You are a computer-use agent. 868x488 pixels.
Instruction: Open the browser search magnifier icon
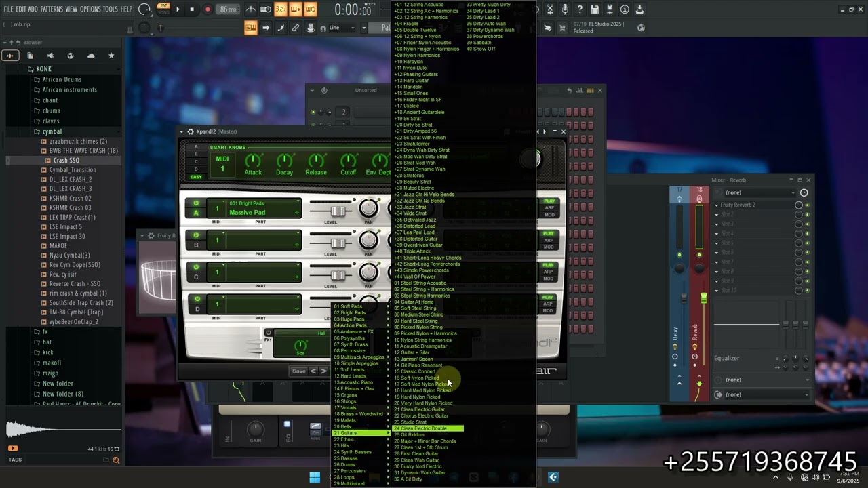pyautogui.click(x=116, y=460)
